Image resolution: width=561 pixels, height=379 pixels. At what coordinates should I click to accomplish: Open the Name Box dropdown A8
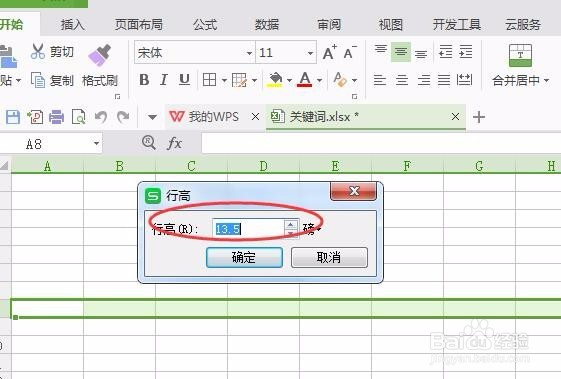coord(96,144)
